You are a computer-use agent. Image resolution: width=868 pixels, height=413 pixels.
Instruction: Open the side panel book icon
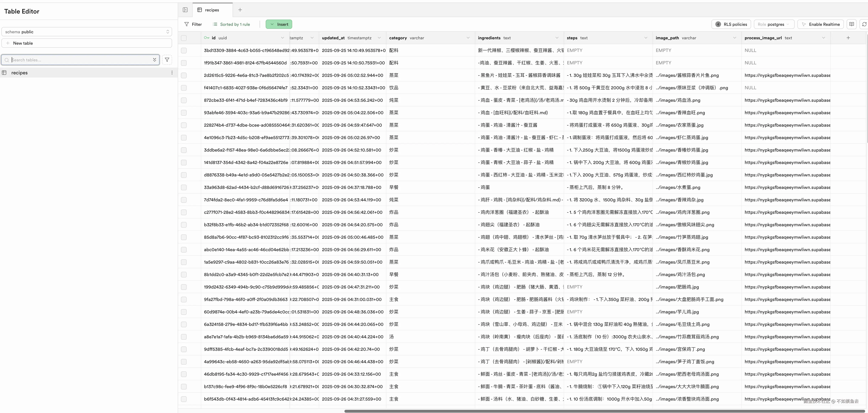pos(851,24)
